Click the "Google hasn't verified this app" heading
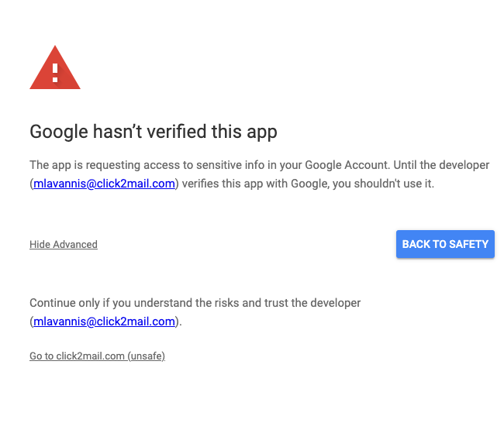The width and height of the screenshot is (504, 430). click(153, 132)
